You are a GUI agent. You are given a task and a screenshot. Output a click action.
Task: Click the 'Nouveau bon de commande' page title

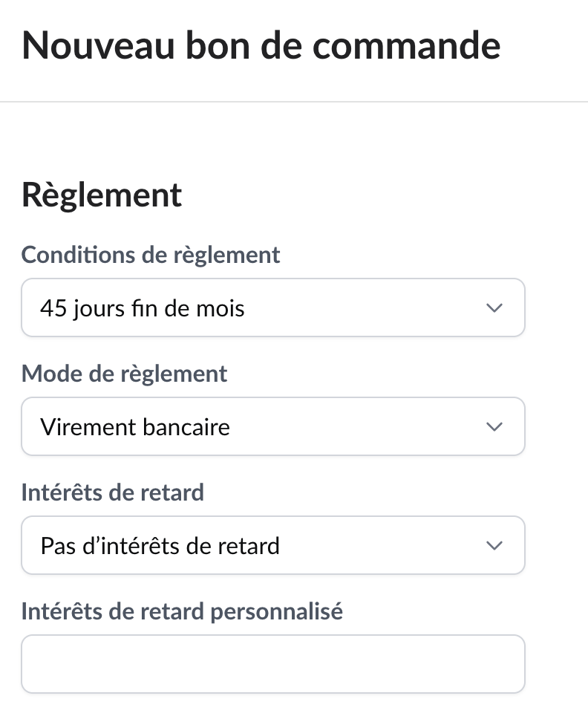pos(261,45)
